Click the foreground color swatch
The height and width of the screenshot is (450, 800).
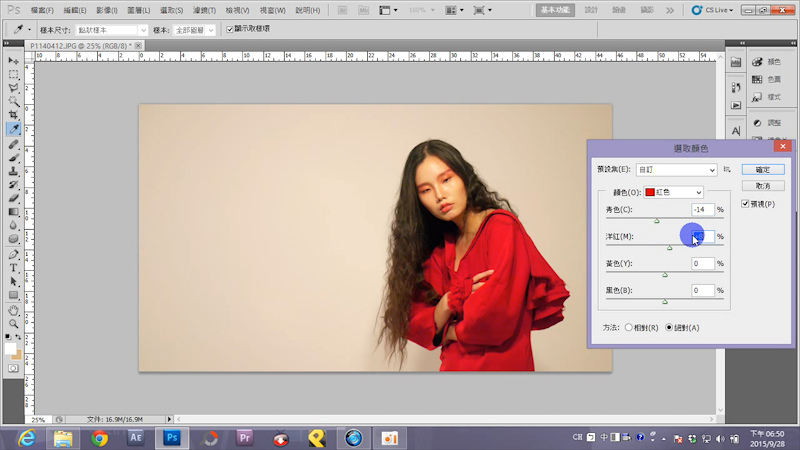point(10,348)
